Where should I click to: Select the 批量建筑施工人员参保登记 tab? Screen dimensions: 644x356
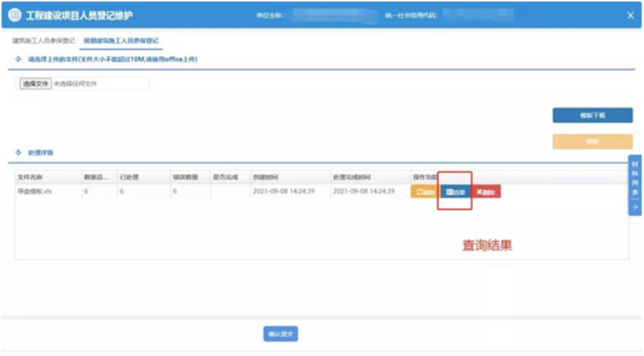[121, 40]
